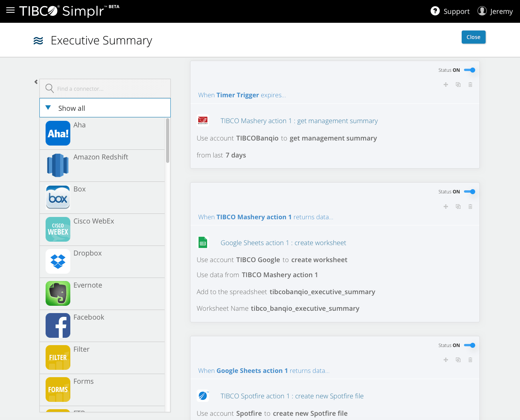Edit the tibcobanqio_executive_summary spreadsheet value

322,292
